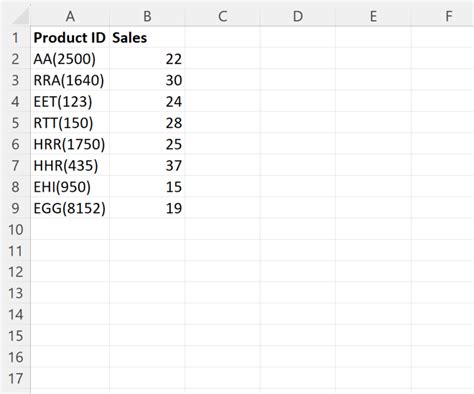Select column C header

tap(223, 16)
